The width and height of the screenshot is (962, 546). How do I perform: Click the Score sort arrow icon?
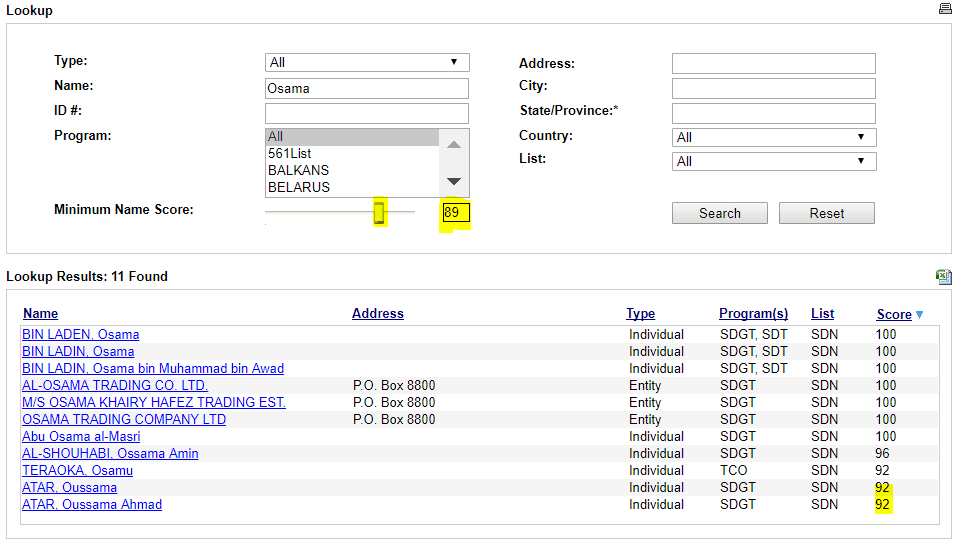click(x=920, y=315)
